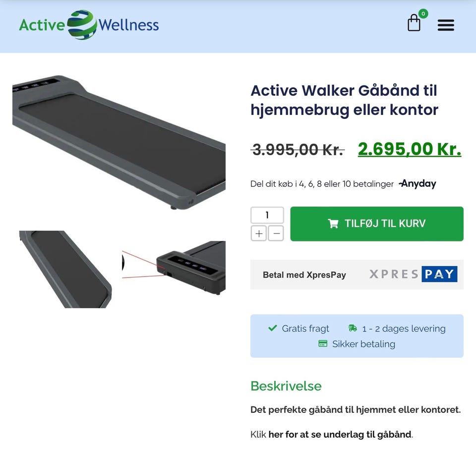Click the Anyday logo

pos(417,183)
